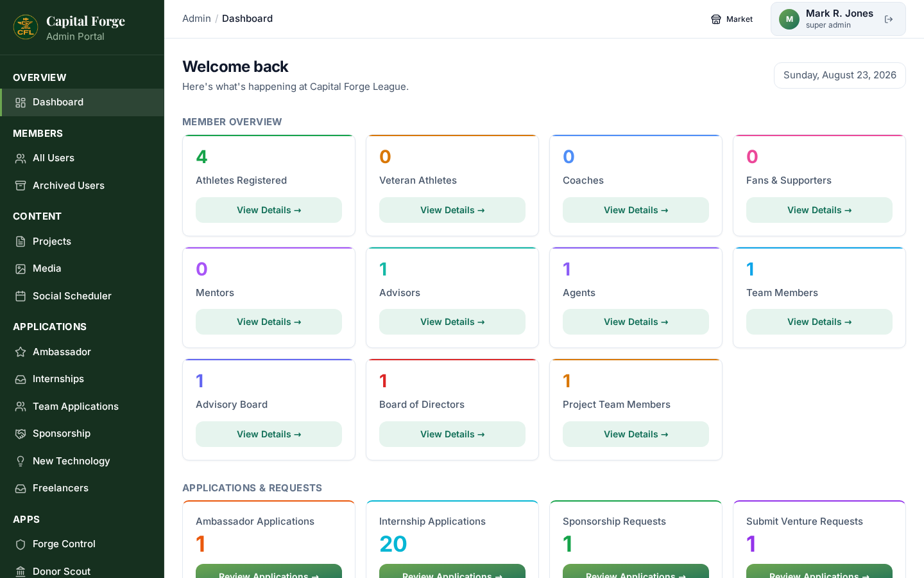Navigate to Social Scheduler

(x=82, y=296)
